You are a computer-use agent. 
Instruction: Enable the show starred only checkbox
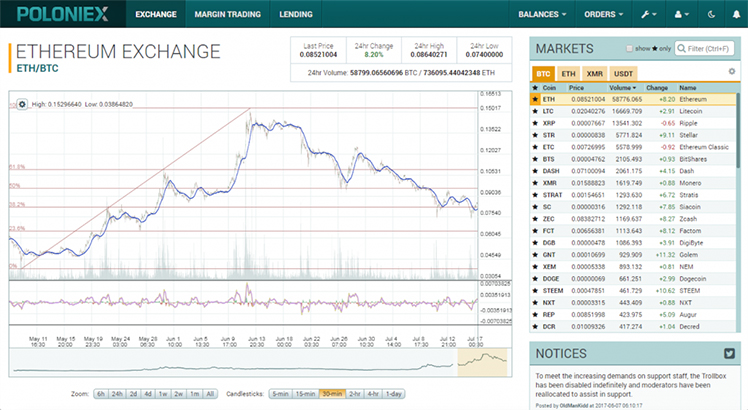click(629, 48)
